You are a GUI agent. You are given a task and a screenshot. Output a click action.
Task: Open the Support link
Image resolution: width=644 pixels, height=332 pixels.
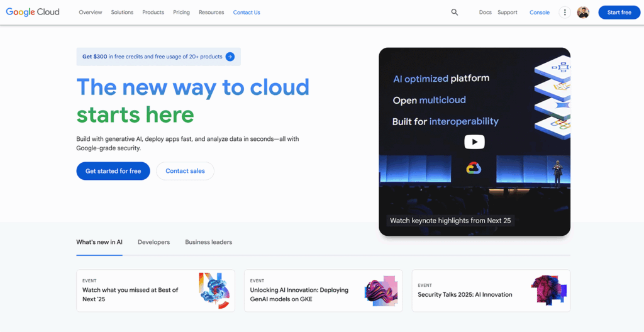click(x=508, y=13)
